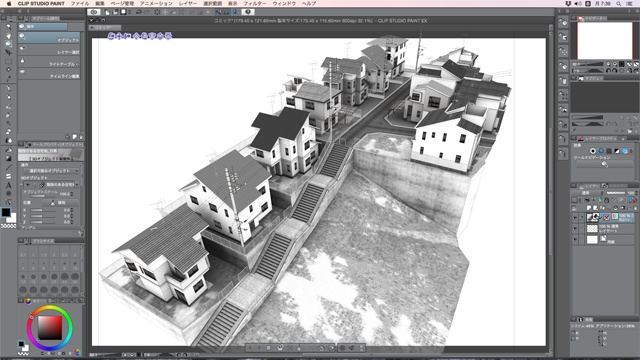Hide the レイヤー 1 layer via eye icon

[575, 229]
